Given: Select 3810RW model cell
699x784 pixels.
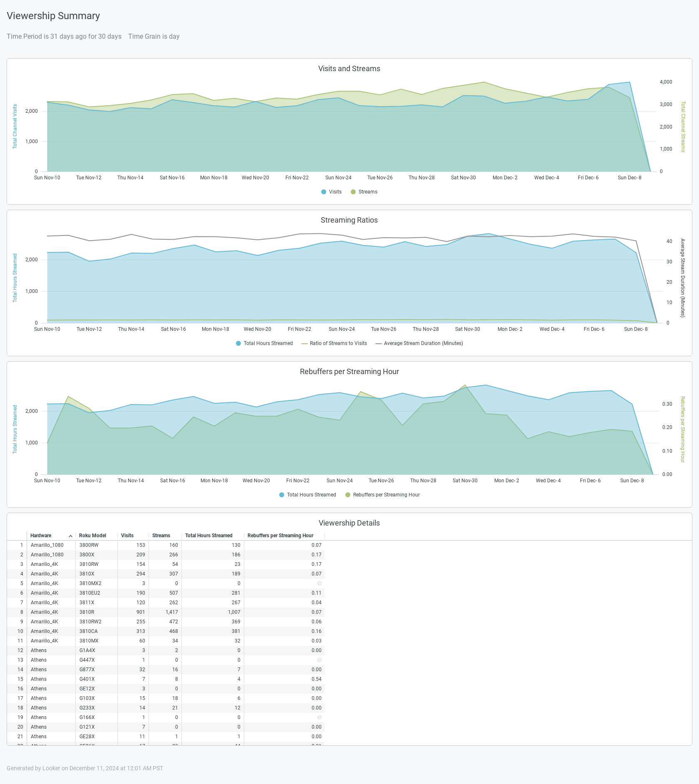Looking at the screenshot, I should click(x=89, y=564).
